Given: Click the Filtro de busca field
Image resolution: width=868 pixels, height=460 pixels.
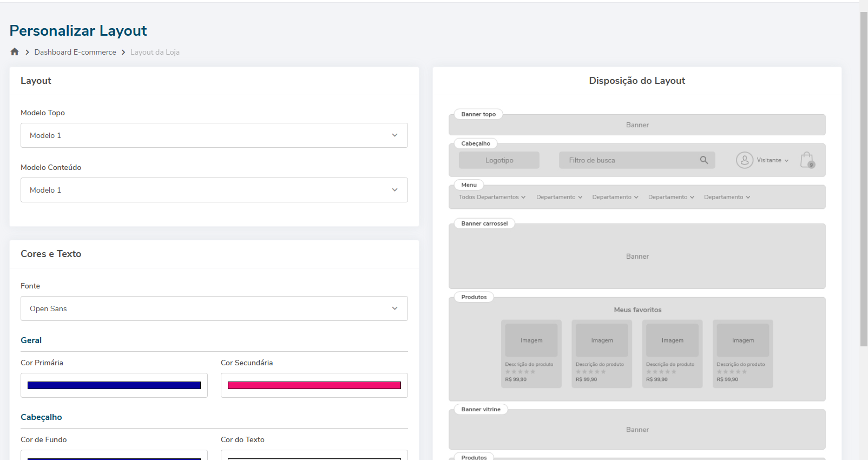Looking at the screenshot, I should pyautogui.click(x=637, y=160).
